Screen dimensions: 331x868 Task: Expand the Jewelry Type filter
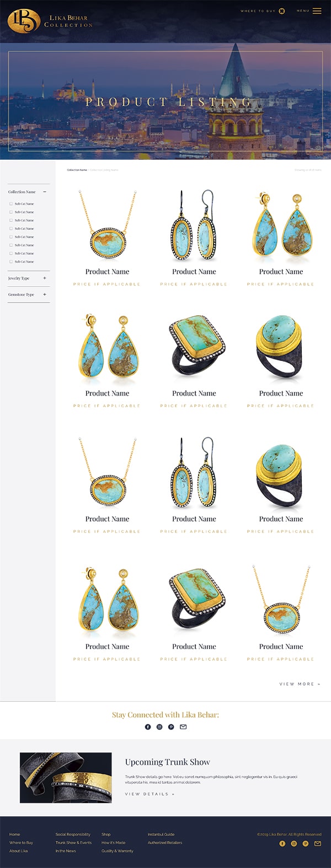pos(45,278)
